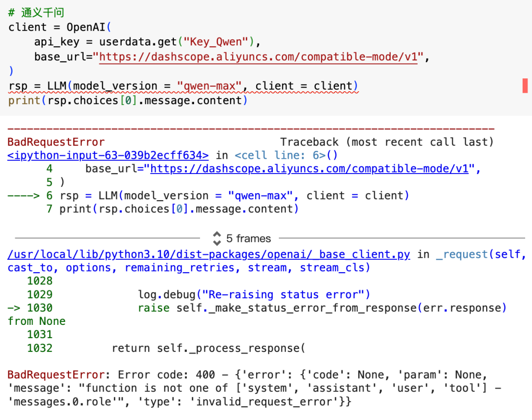Screen dimensions: 532x420
Task: Place cursor on 'client = OpenAI(' line
Action: [x=60, y=27]
